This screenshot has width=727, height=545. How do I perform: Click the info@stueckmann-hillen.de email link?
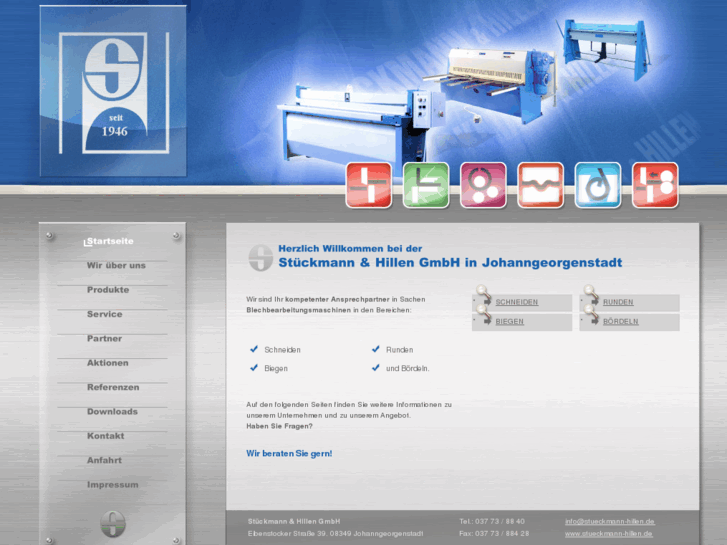pyautogui.click(x=610, y=521)
